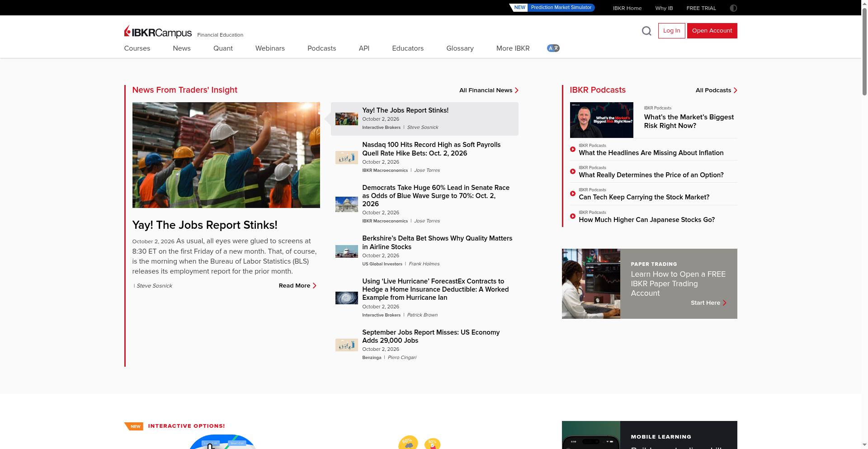Click Read More on jobs report article
This screenshot has width=868, height=449.
(297, 286)
